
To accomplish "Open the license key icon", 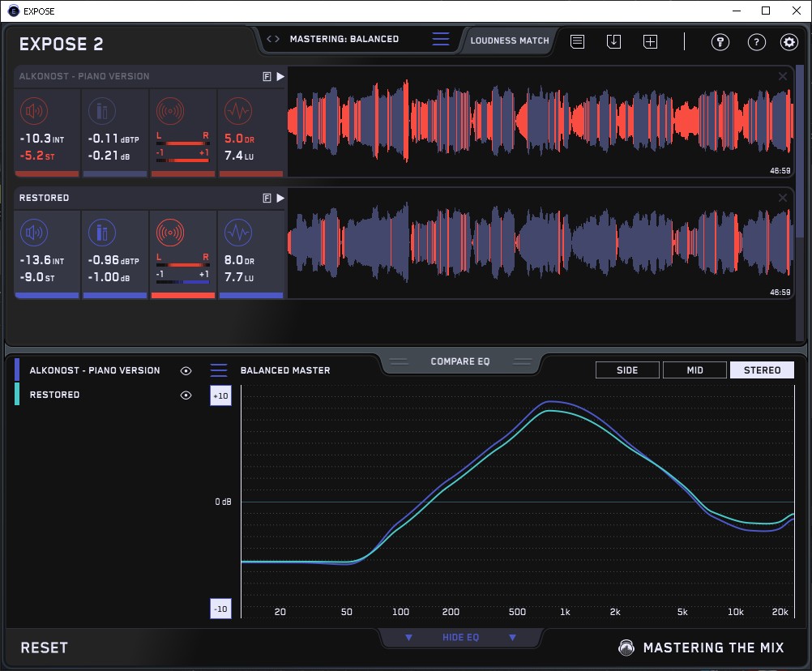I will click(x=720, y=42).
